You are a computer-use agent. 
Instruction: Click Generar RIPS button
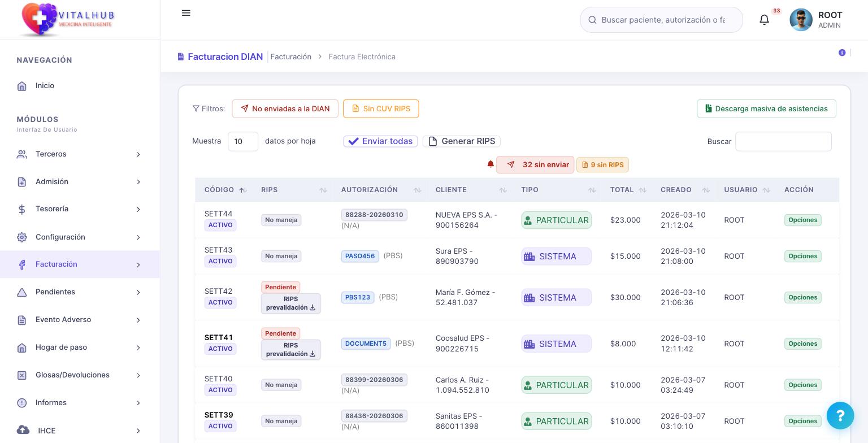tap(462, 141)
